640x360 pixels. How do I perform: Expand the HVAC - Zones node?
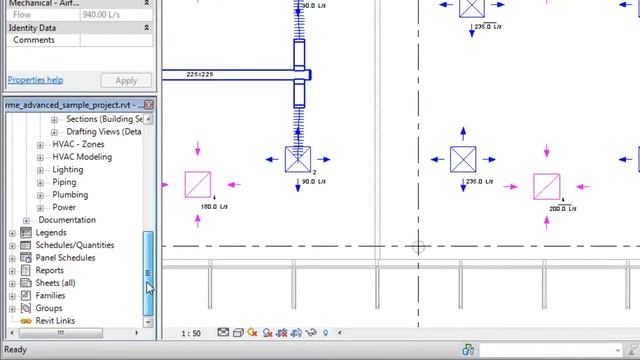click(x=40, y=145)
